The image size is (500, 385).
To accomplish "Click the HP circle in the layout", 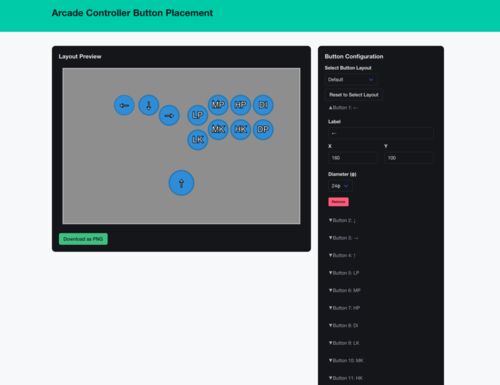I will click(240, 105).
